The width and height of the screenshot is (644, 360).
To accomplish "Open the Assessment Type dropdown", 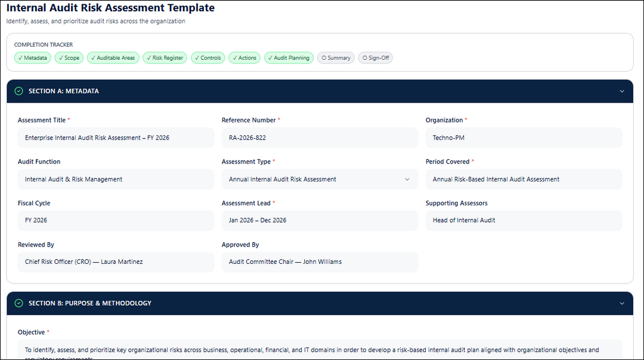I will point(320,179).
